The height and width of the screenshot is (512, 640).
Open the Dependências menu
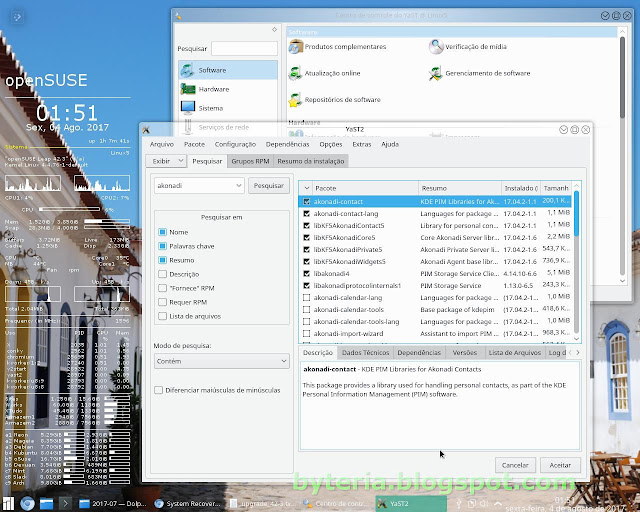click(287, 144)
